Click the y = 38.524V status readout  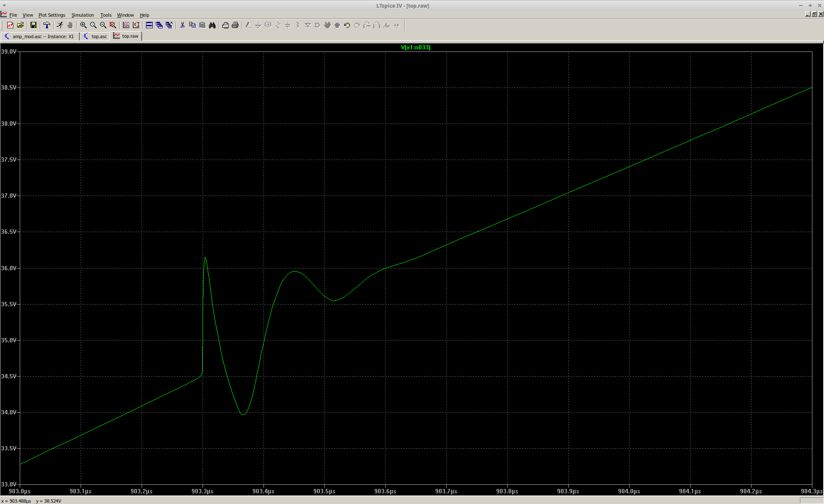(48, 501)
